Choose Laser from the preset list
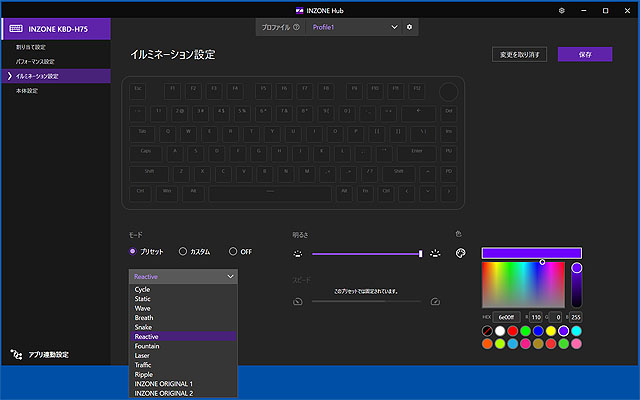640x400 pixels. 183,355
